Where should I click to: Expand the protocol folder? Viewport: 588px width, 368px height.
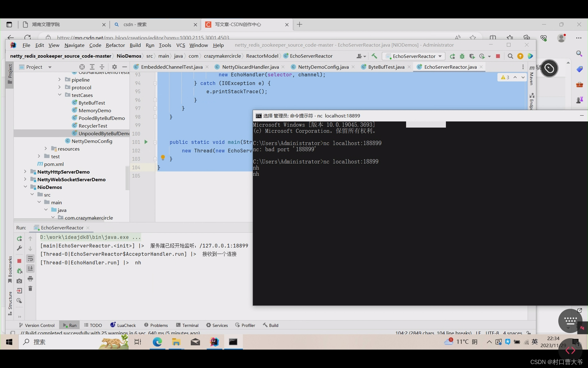59,87
